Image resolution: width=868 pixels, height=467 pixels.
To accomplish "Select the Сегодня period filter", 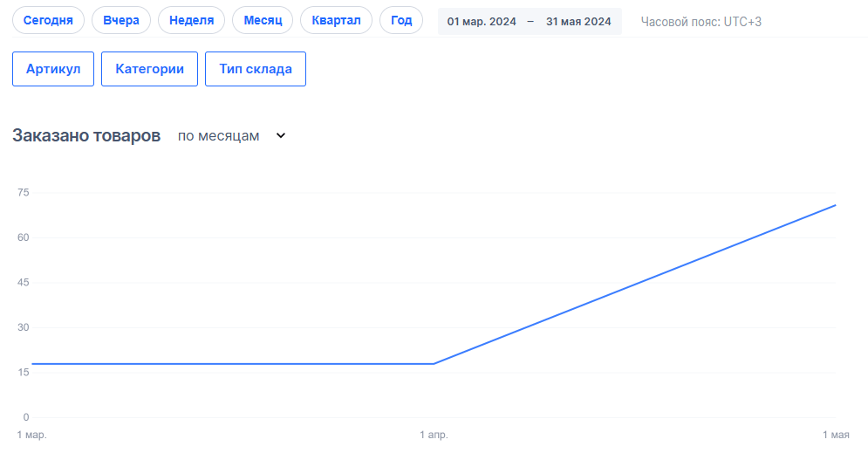I will point(48,20).
